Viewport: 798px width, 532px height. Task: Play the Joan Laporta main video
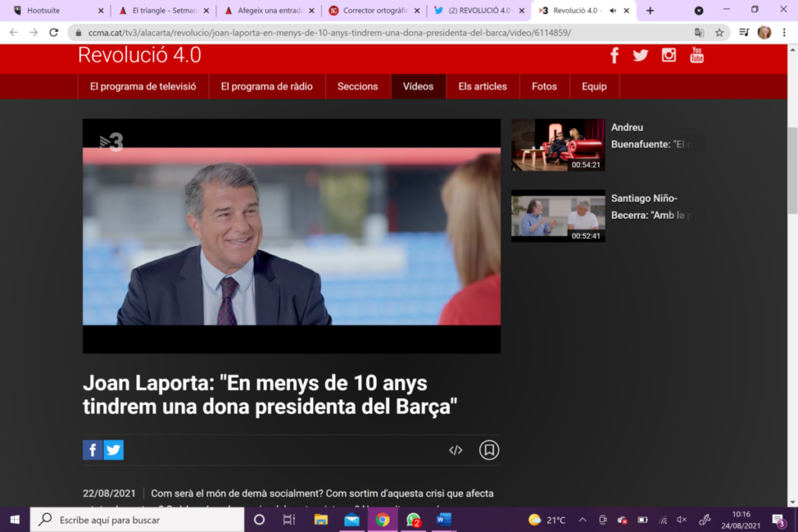click(291, 235)
